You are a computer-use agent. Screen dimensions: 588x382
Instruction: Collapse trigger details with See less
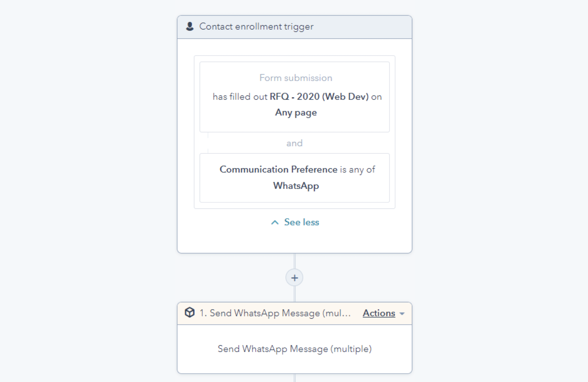pos(301,222)
